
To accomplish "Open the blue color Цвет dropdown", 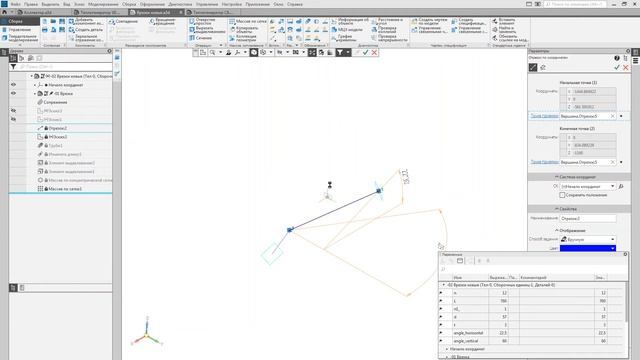I will coord(587,248).
